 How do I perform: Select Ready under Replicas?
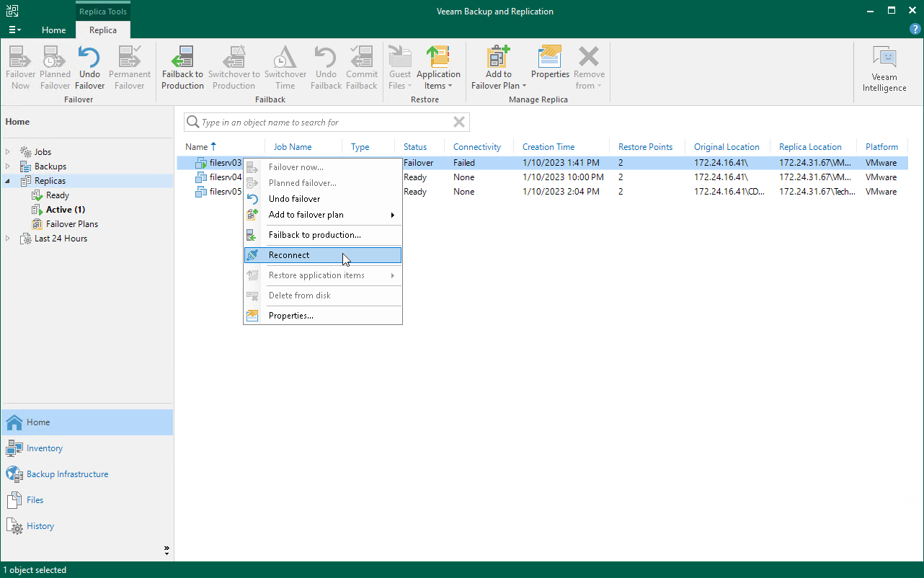click(58, 195)
